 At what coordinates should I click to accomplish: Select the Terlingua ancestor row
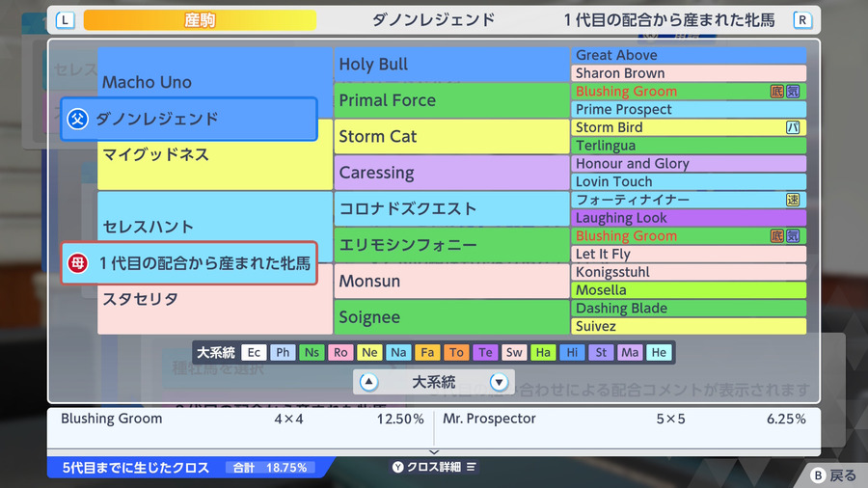click(689, 146)
